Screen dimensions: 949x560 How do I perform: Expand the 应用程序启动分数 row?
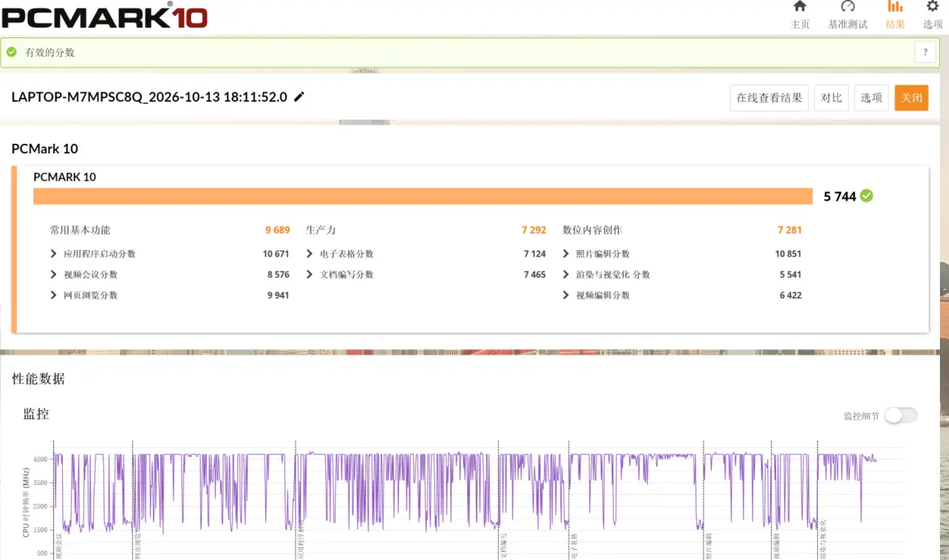pyautogui.click(x=169, y=254)
